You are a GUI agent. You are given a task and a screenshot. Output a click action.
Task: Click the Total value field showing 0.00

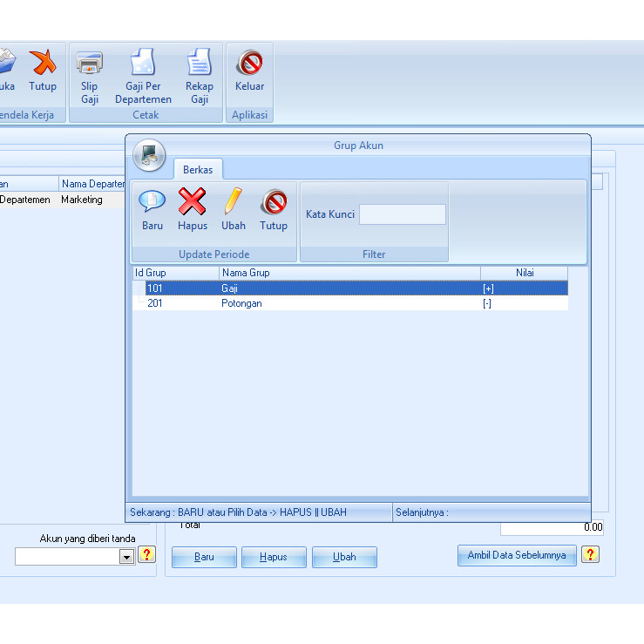552,527
